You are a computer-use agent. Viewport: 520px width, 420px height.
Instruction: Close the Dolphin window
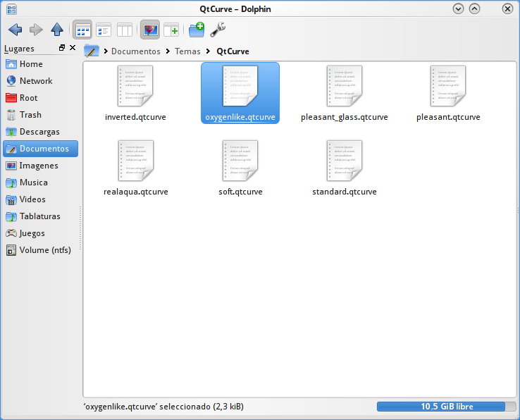pos(507,8)
